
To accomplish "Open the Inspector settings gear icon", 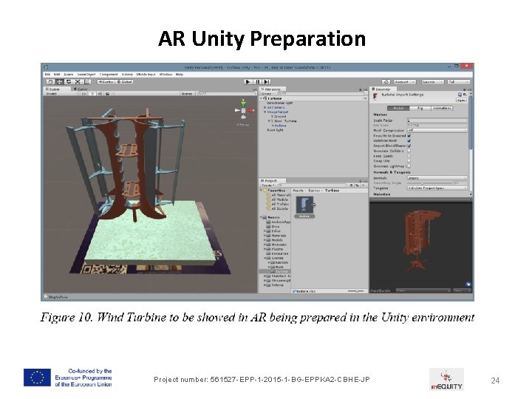I will [x=465, y=95].
